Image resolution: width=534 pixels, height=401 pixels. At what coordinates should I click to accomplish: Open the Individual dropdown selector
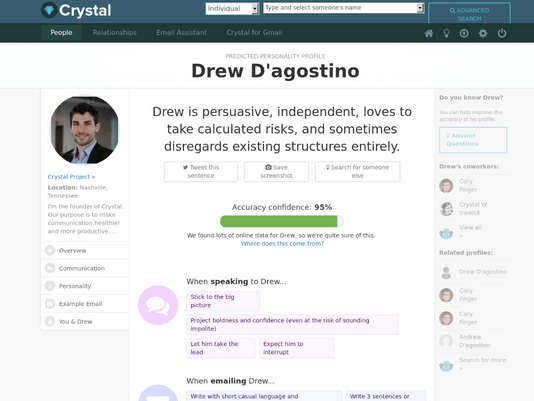pos(232,9)
